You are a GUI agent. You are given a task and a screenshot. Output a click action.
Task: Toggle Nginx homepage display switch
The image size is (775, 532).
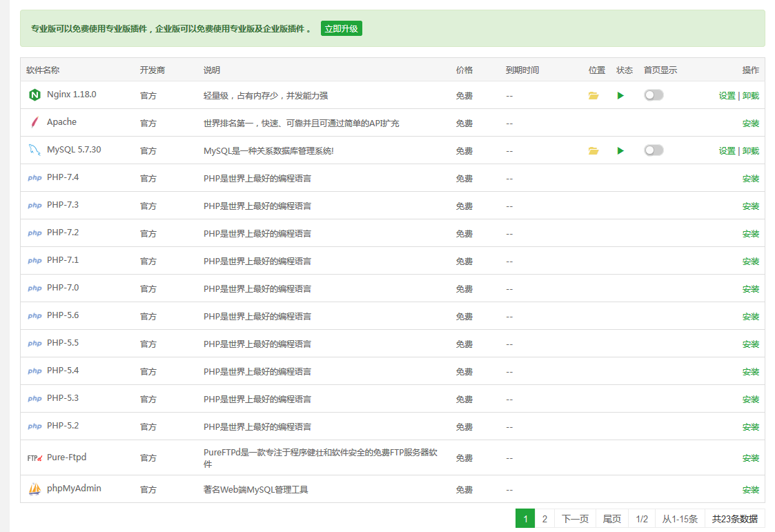pyautogui.click(x=654, y=95)
